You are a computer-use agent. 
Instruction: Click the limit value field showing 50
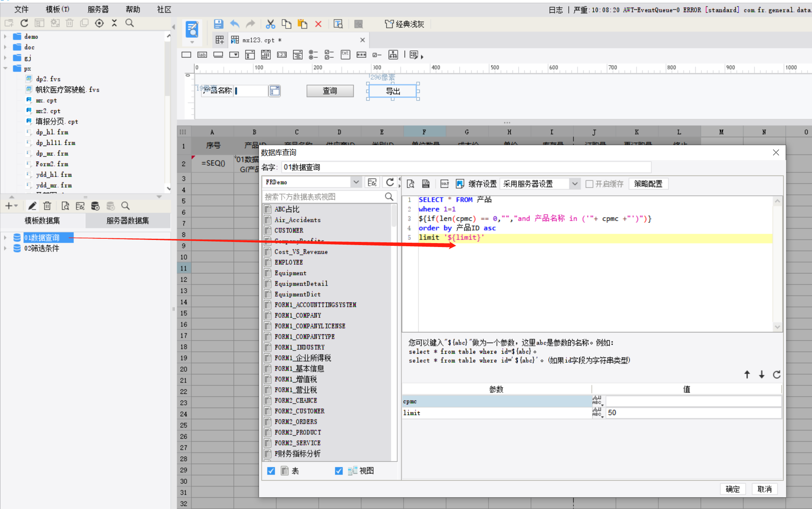point(693,413)
